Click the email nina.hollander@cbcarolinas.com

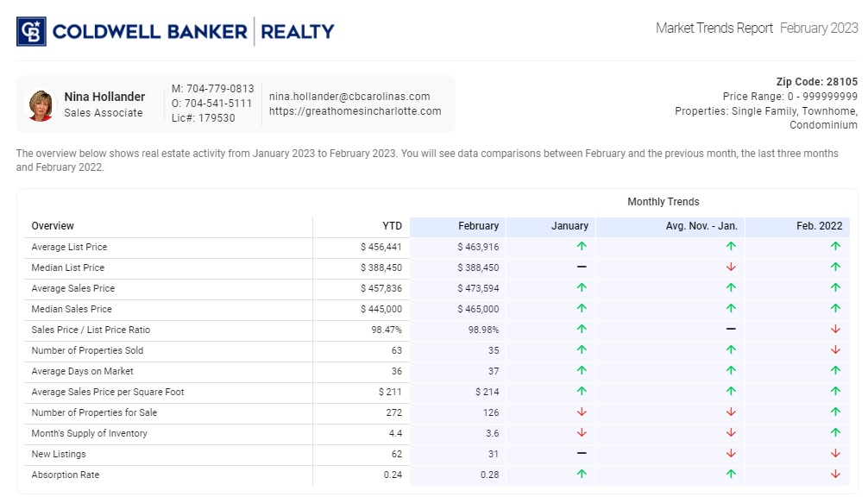(349, 97)
